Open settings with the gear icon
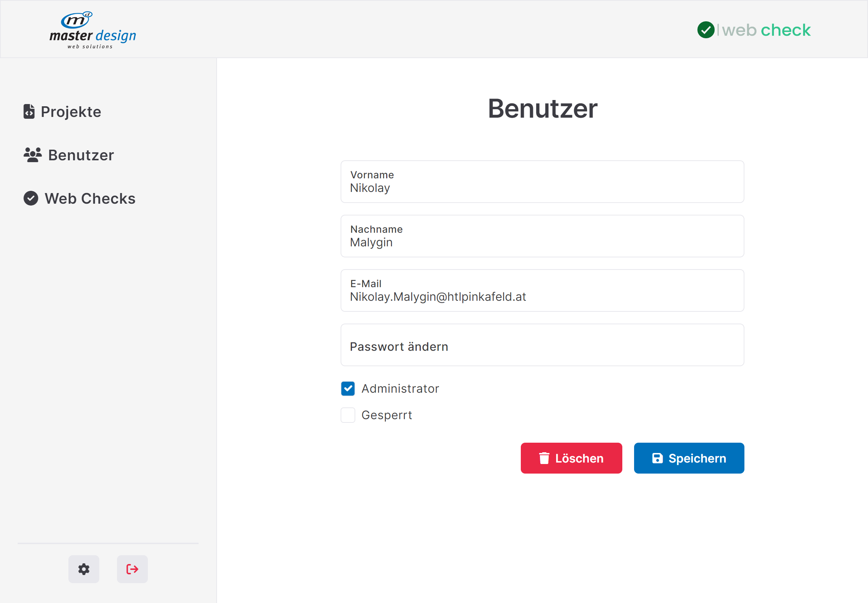This screenshot has height=603, width=868. coord(83,569)
